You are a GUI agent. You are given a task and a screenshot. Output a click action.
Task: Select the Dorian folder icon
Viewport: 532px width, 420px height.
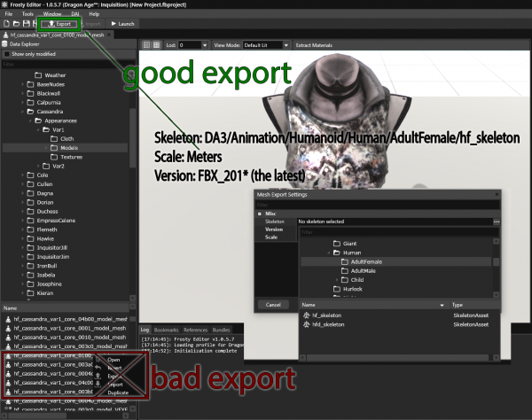30,202
